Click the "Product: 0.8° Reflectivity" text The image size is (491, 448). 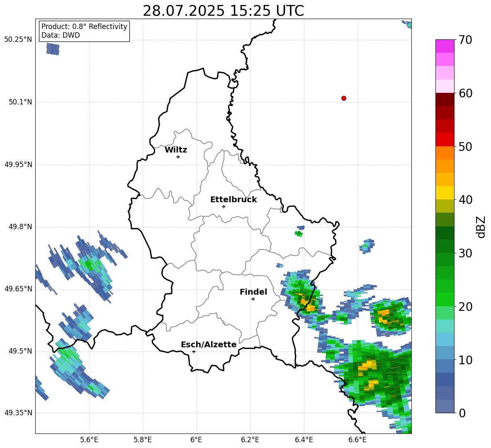click(x=84, y=27)
